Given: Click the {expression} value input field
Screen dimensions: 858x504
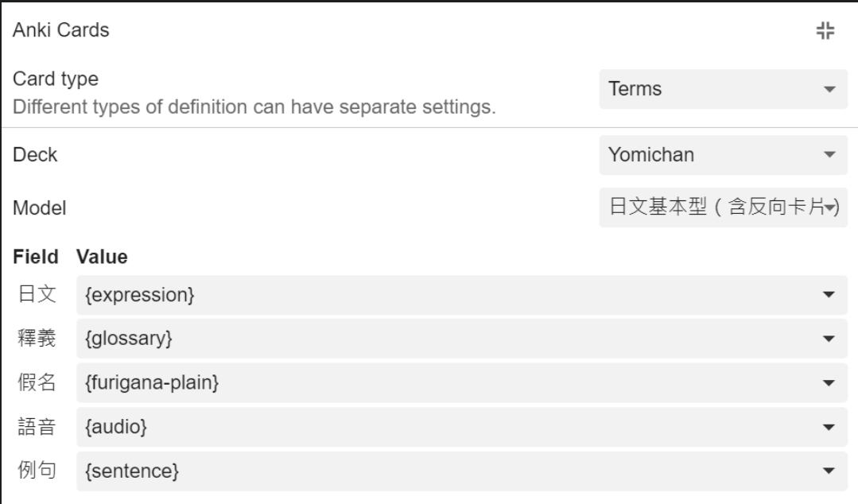Looking at the screenshot, I should [x=445, y=295].
